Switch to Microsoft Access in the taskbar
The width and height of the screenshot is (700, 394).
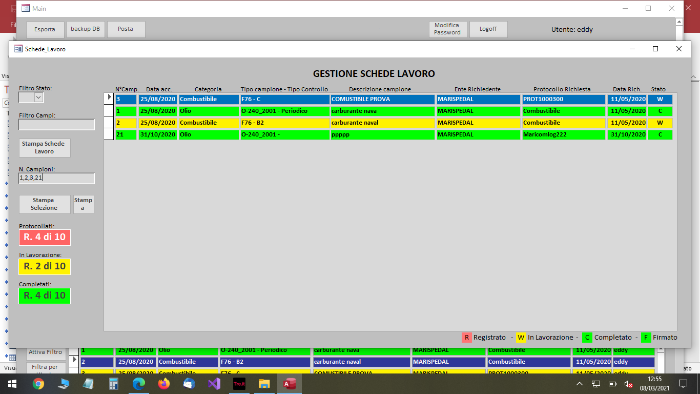(x=289, y=384)
